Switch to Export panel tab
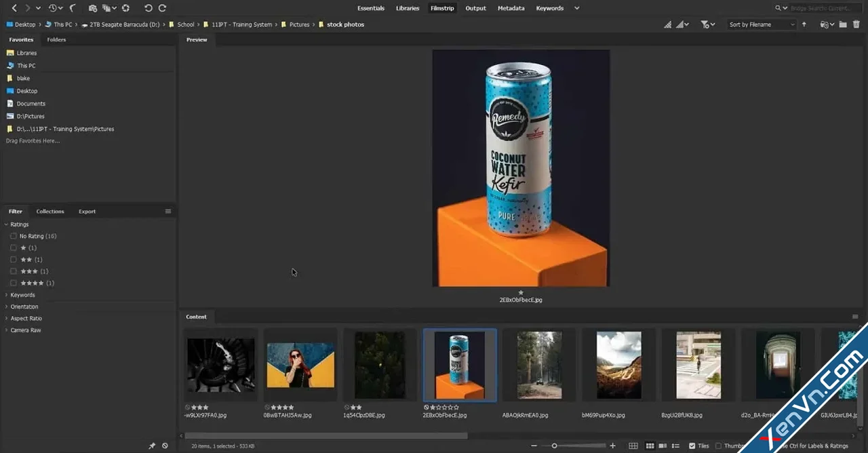 tap(87, 211)
